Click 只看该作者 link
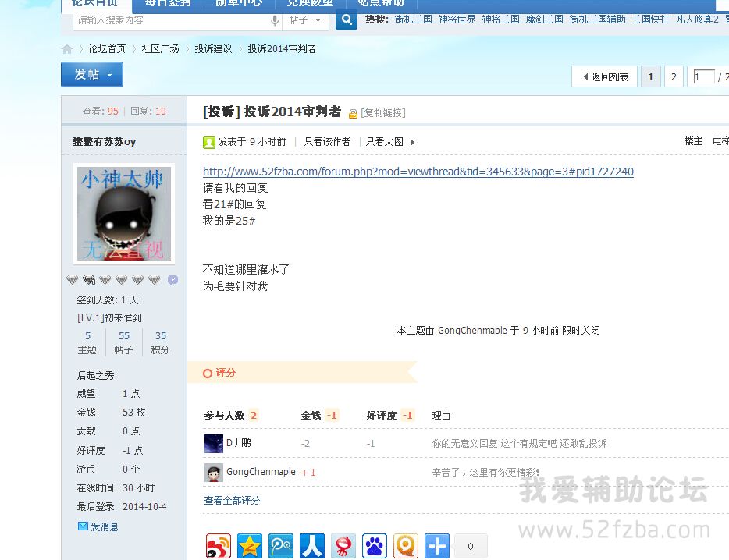 [x=327, y=142]
